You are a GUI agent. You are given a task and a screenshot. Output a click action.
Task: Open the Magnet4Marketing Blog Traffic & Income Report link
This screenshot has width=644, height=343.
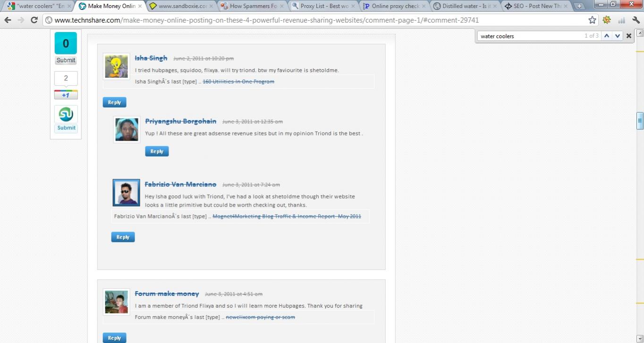[x=287, y=217]
